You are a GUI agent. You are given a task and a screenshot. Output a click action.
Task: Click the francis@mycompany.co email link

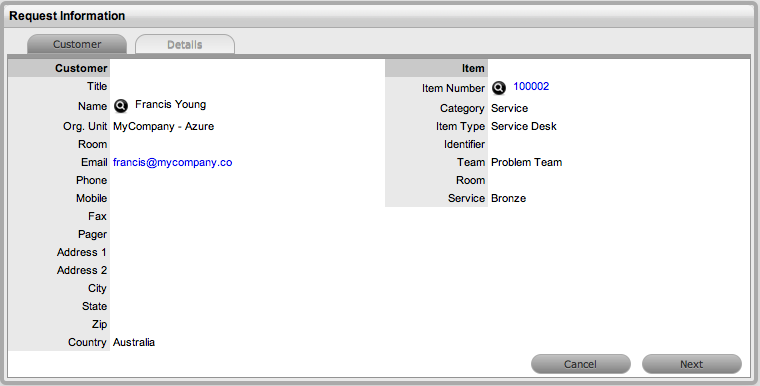(173, 162)
